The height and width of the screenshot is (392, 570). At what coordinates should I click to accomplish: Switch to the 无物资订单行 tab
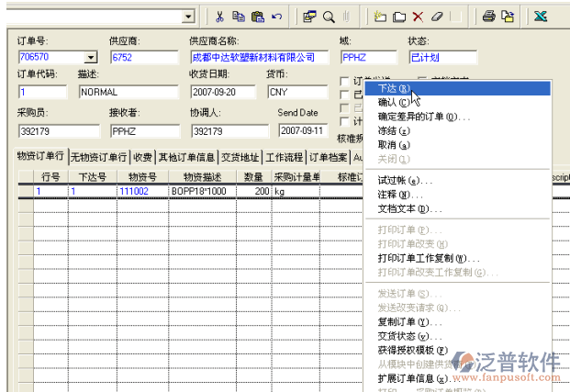tap(99, 157)
